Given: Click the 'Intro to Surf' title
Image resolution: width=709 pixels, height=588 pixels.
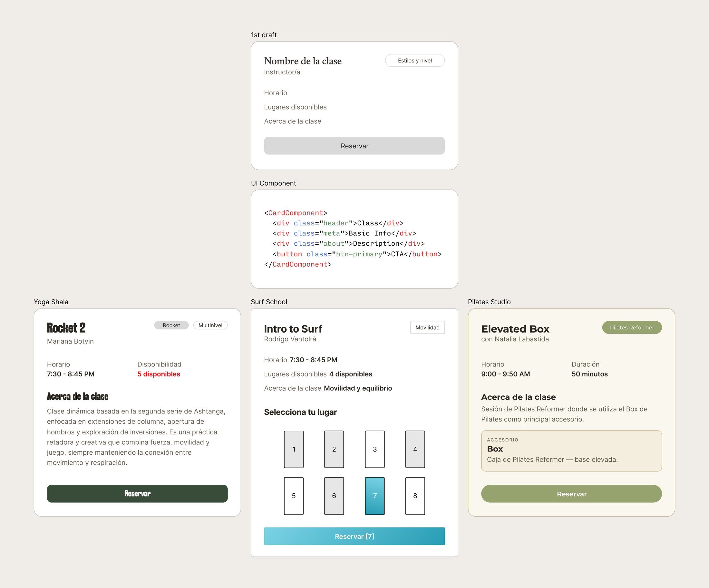Looking at the screenshot, I should (293, 328).
